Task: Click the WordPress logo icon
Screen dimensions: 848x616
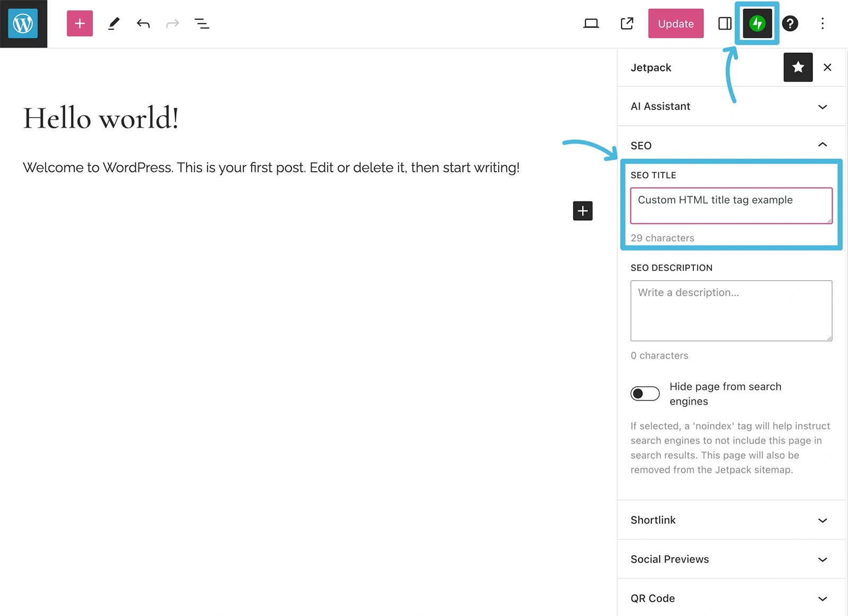Action: (x=23, y=24)
